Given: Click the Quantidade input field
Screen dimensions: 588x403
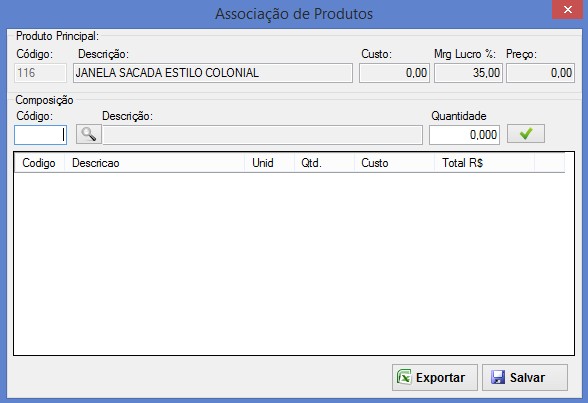Looking at the screenshot, I should (464, 135).
